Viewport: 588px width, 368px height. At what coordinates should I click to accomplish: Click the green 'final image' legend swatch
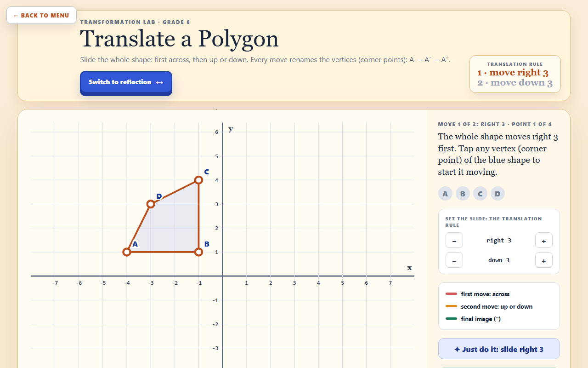[451, 319]
